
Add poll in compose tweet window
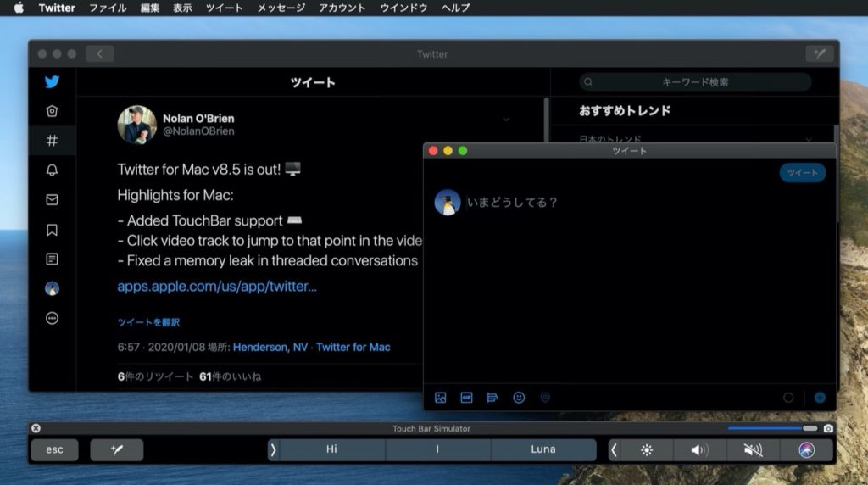pyautogui.click(x=492, y=398)
